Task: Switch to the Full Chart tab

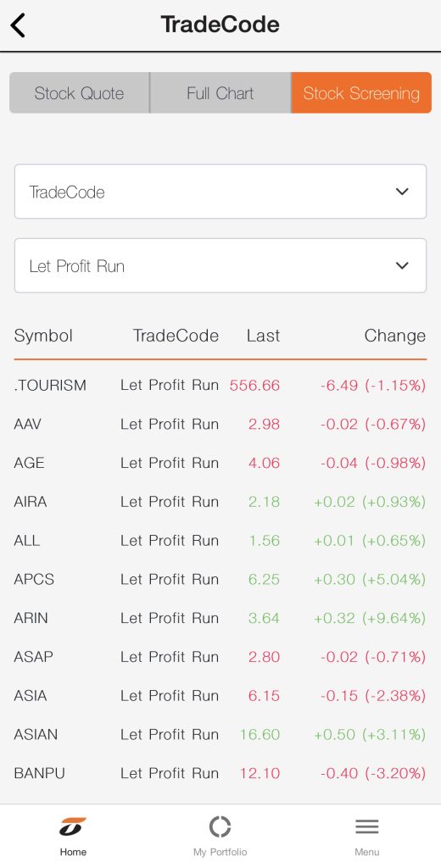Action: (220, 93)
